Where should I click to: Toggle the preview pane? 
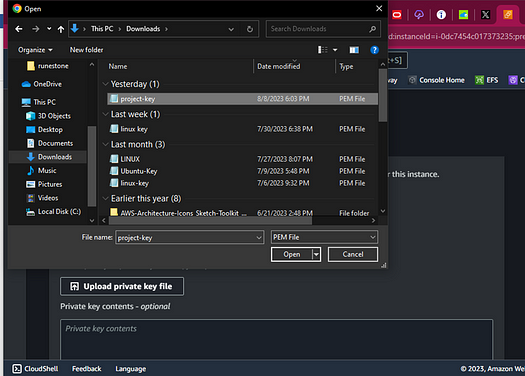coord(354,50)
